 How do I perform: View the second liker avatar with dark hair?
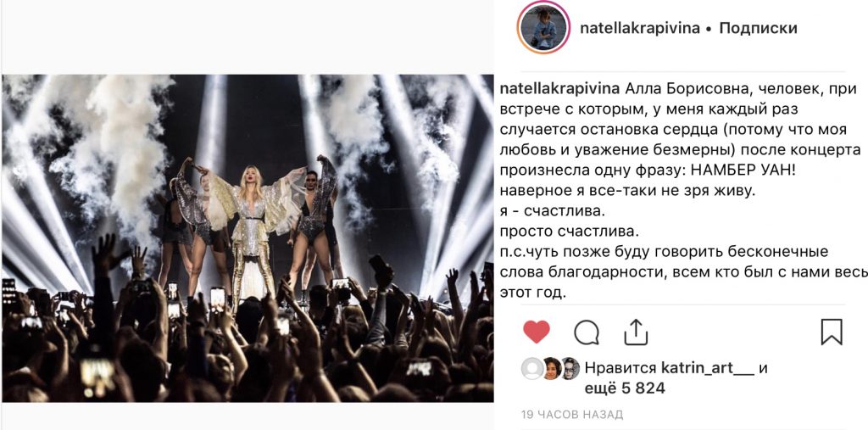tap(551, 368)
